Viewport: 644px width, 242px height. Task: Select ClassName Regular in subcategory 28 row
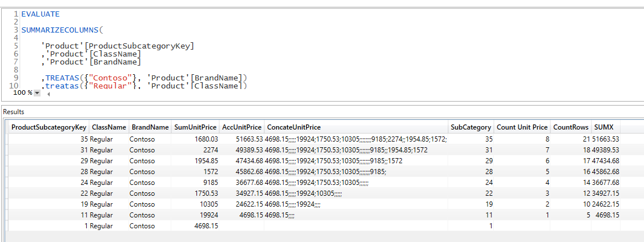109,172
